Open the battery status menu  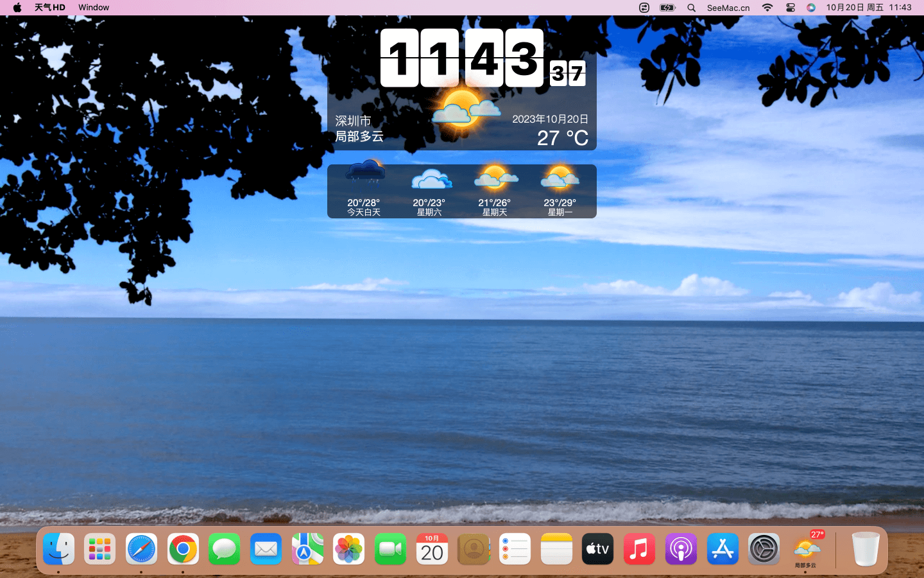point(667,8)
